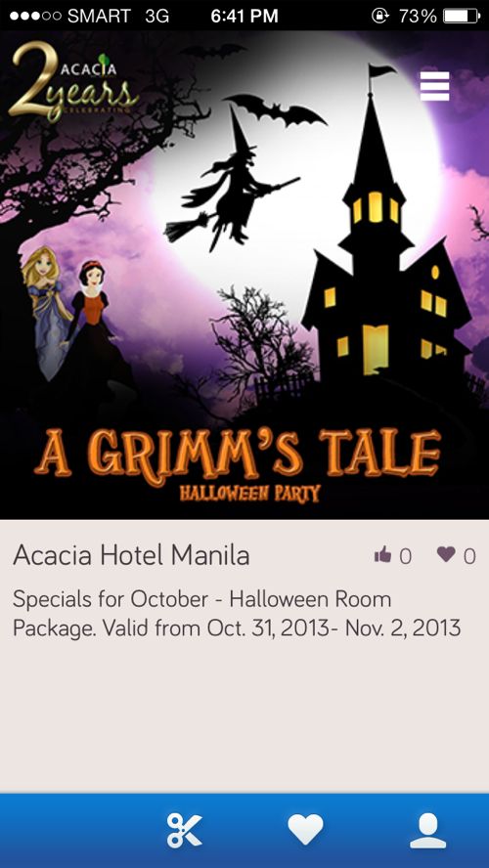Tap the battery indicator in status bar
The height and width of the screenshot is (868, 489).
pos(462,16)
